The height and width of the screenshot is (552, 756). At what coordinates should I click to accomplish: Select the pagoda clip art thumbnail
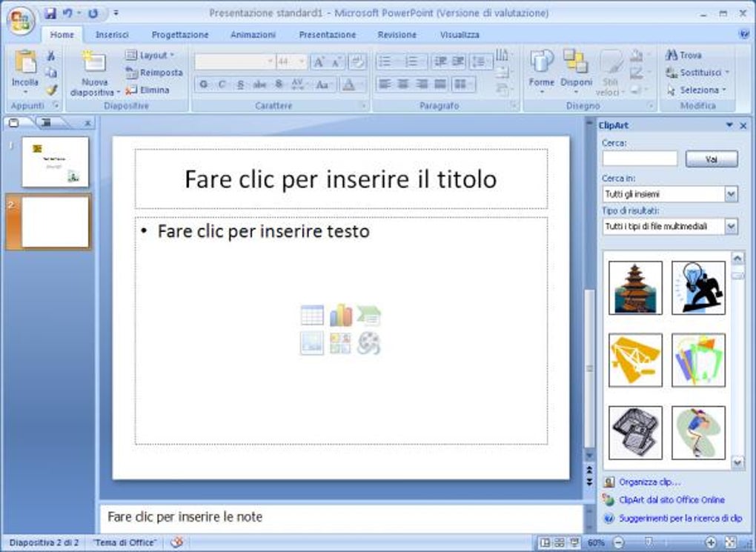(635, 287)
